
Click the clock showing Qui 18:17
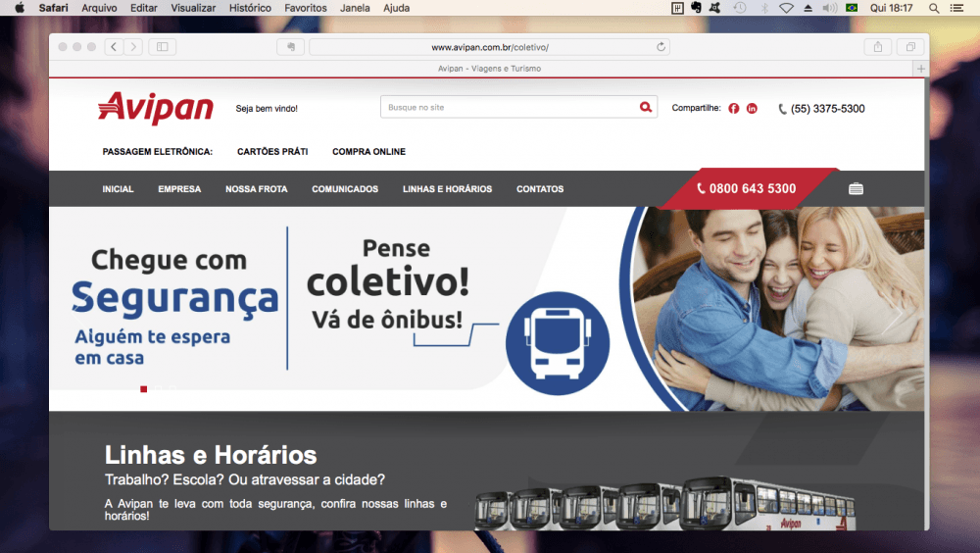(x=891, y=8)
